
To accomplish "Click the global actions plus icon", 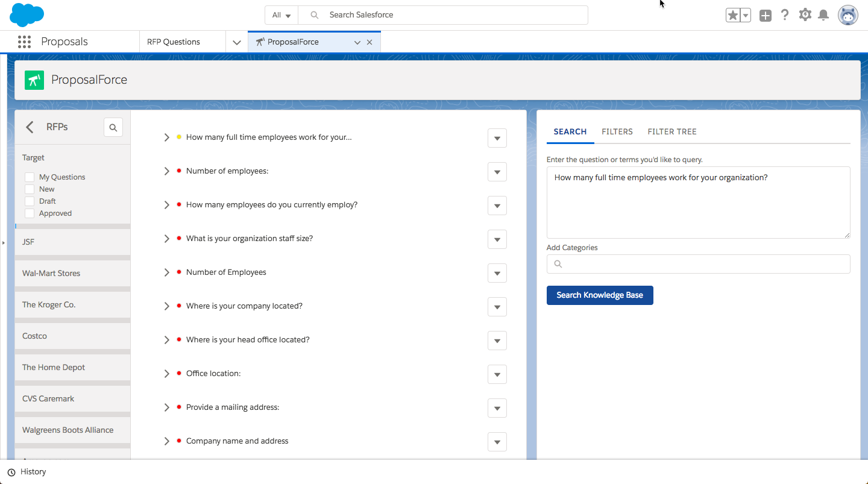I will [x=765, y=16].
